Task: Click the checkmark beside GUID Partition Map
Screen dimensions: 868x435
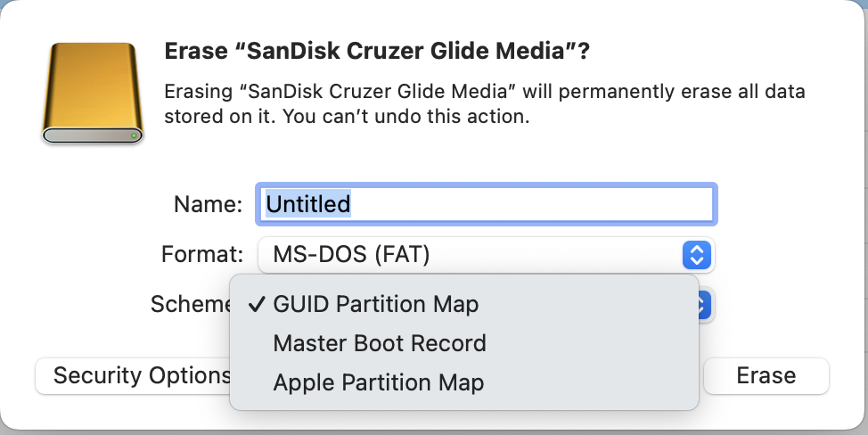Action: coord(257,305)
